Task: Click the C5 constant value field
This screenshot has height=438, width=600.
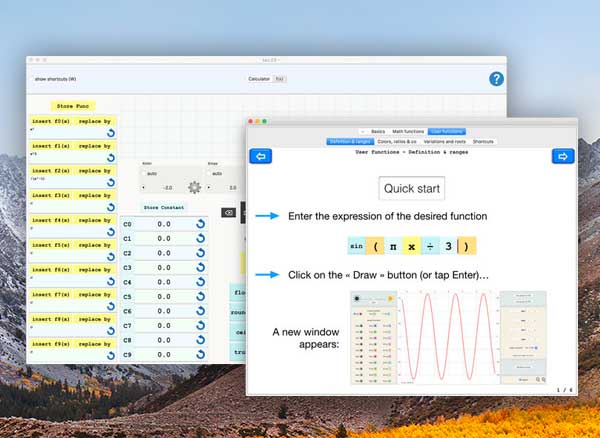Action: (x=164, y=296)
